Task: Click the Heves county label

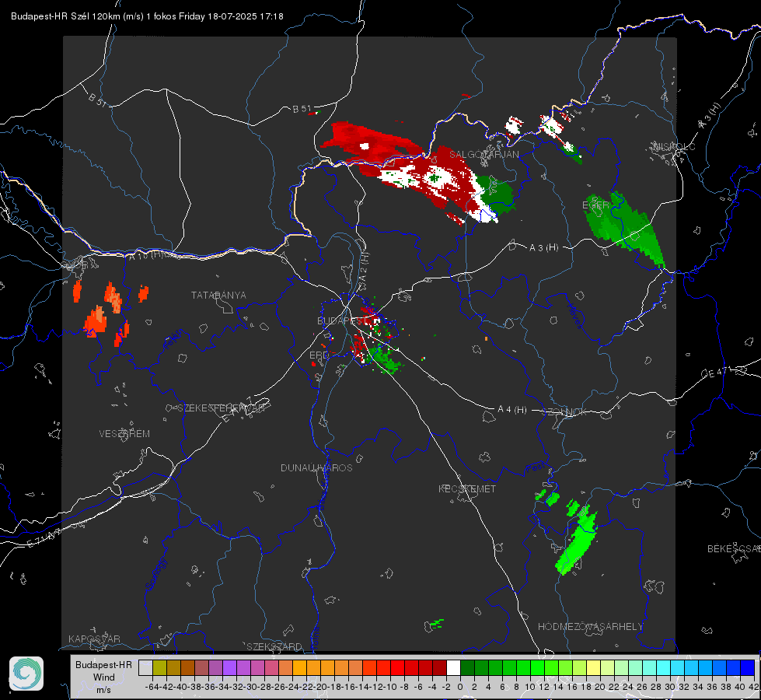Action: 575,317
